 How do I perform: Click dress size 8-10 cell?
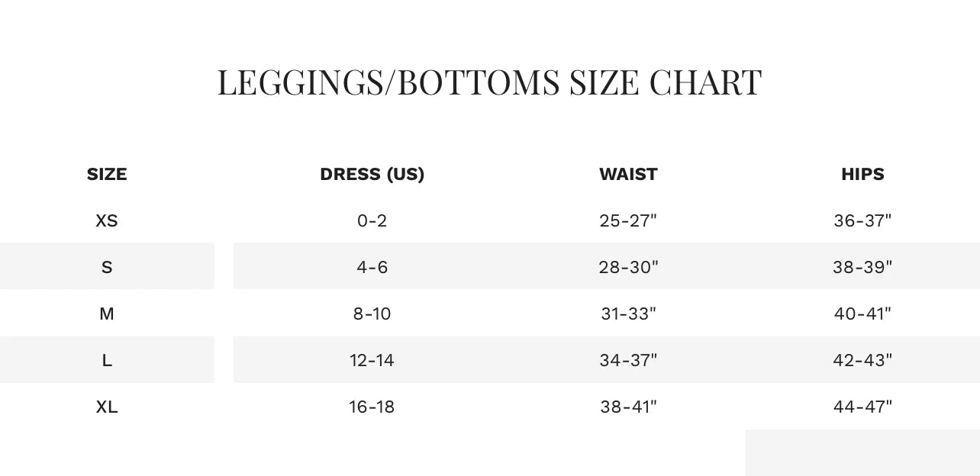click(372, 314)
